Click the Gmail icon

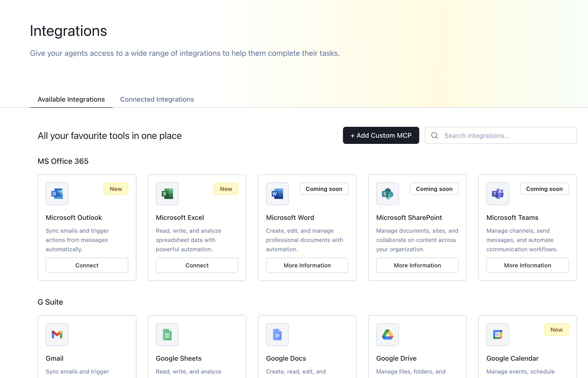(57, 334)
